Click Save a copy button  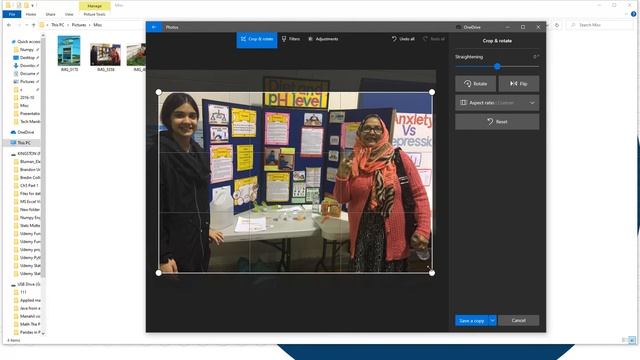click(472, 320)
